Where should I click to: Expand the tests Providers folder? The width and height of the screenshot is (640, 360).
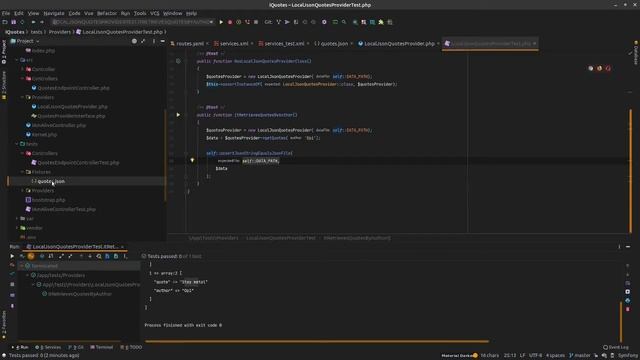22,191
